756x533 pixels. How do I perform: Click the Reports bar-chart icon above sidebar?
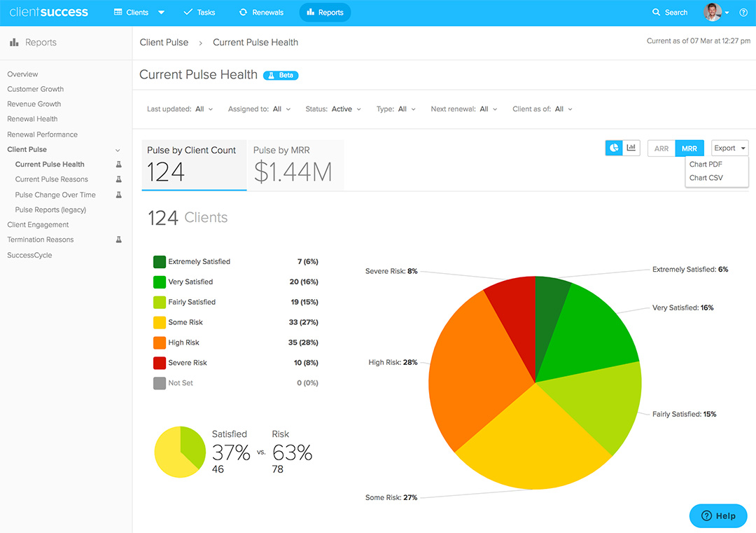tap(15, 42)
